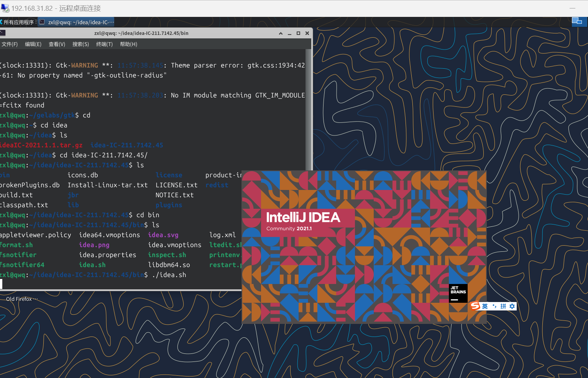Click idea.svg in the terminal listing
Image resolution: width=588 pixels, height=378 pixels.
[x=163, y=235]
